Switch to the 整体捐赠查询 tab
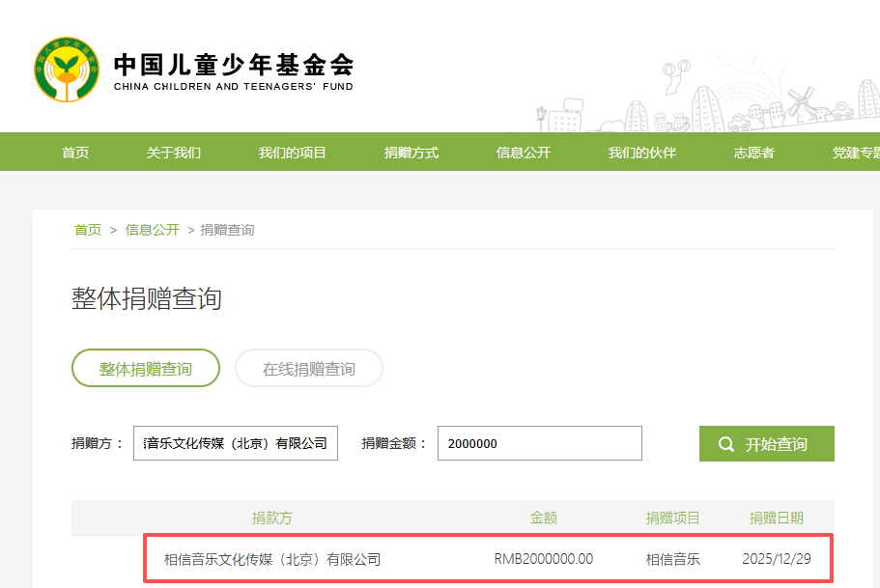Screen dimensions: 880x588 point(146,369)
